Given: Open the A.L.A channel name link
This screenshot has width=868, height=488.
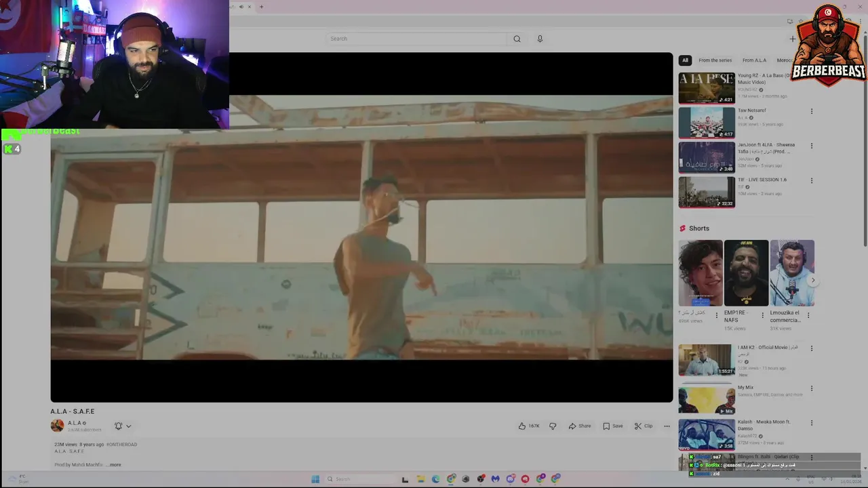Looking at the screenshot, I should click(x=75, y=423).
